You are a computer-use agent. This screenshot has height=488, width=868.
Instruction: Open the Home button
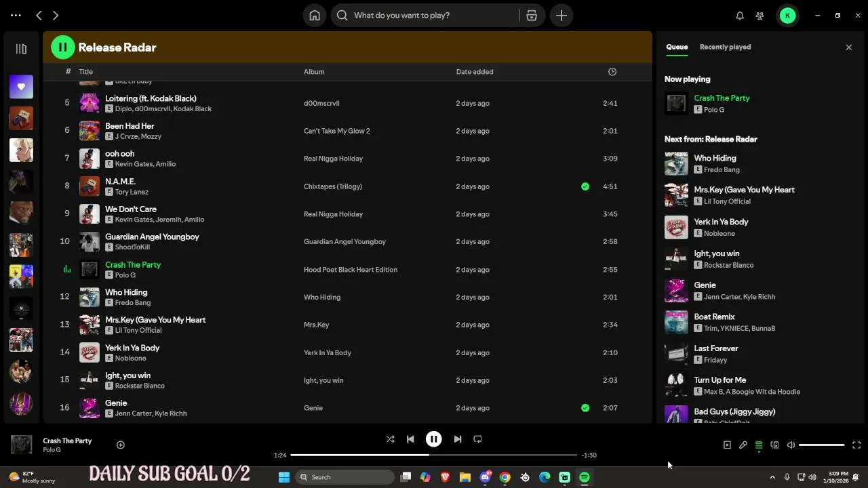coord(315,15)
